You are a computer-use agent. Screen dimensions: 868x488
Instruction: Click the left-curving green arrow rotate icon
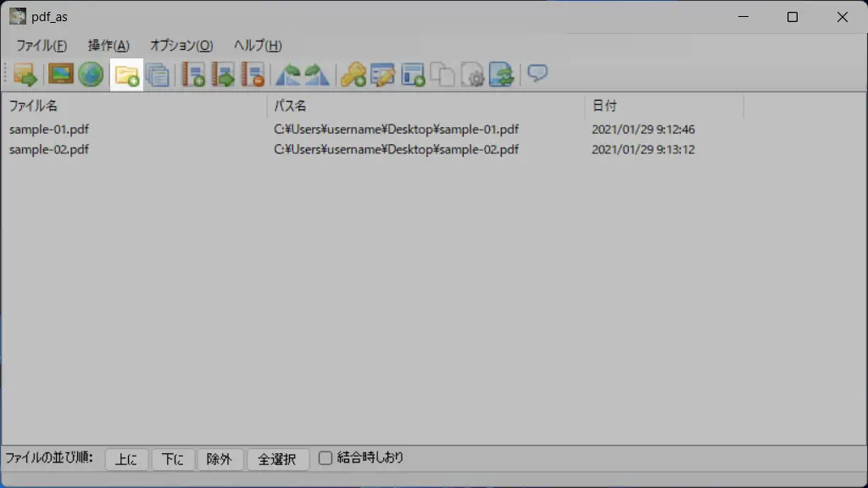click(289, 75)
